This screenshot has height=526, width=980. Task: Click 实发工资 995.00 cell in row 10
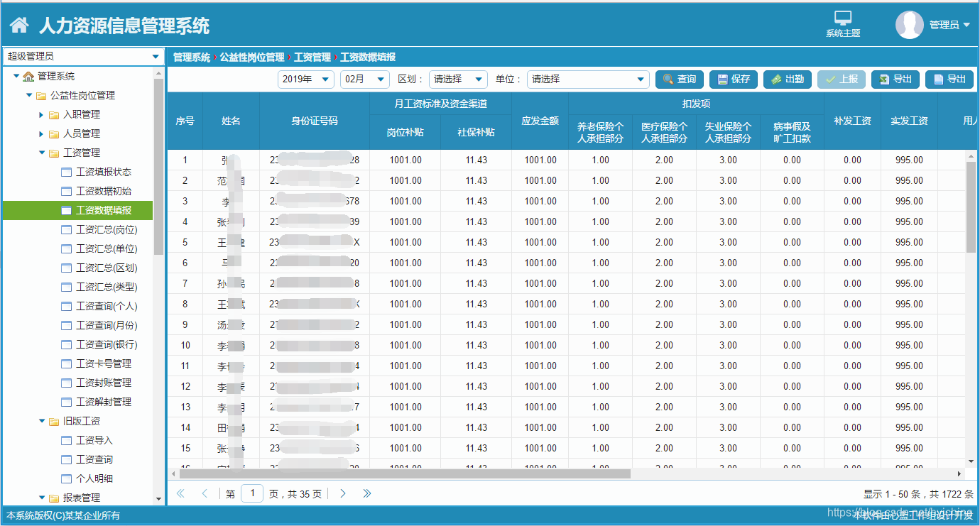pos(909,345)
